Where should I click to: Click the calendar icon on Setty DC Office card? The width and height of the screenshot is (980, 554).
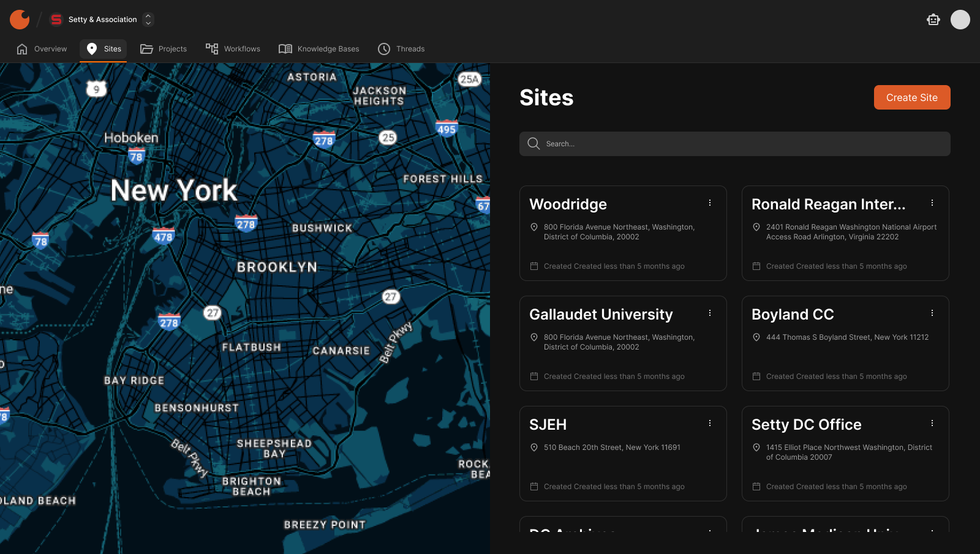click(x=756, y=487)
